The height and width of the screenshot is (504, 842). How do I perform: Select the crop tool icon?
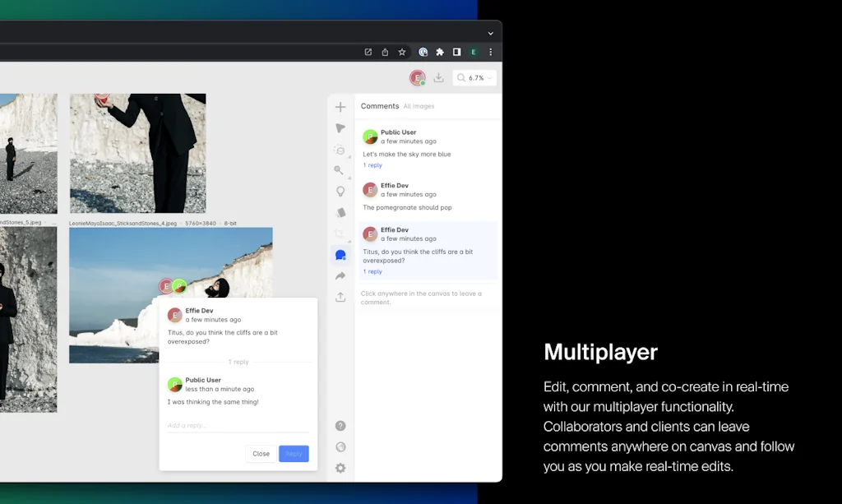[340, 234]
